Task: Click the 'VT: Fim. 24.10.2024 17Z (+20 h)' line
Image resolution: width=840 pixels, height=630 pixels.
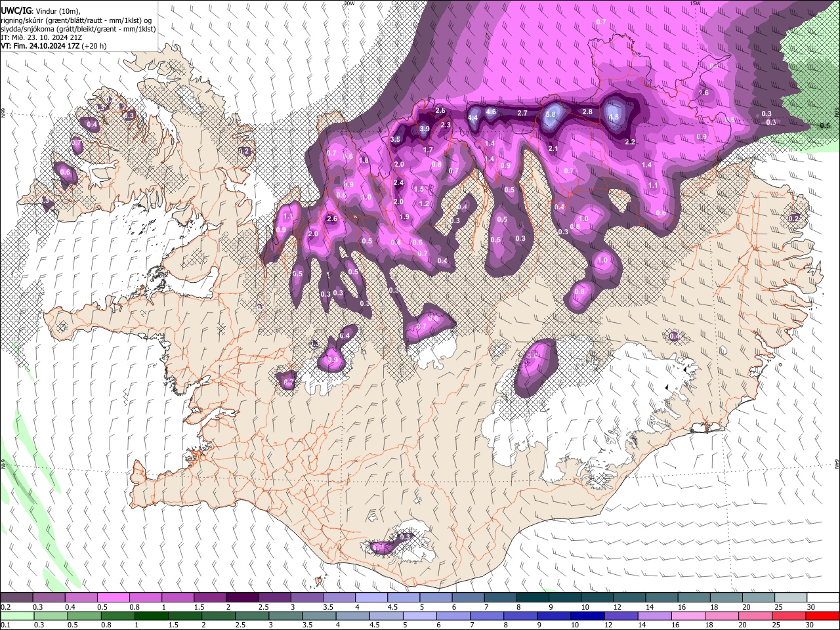Action: [54, 46]
